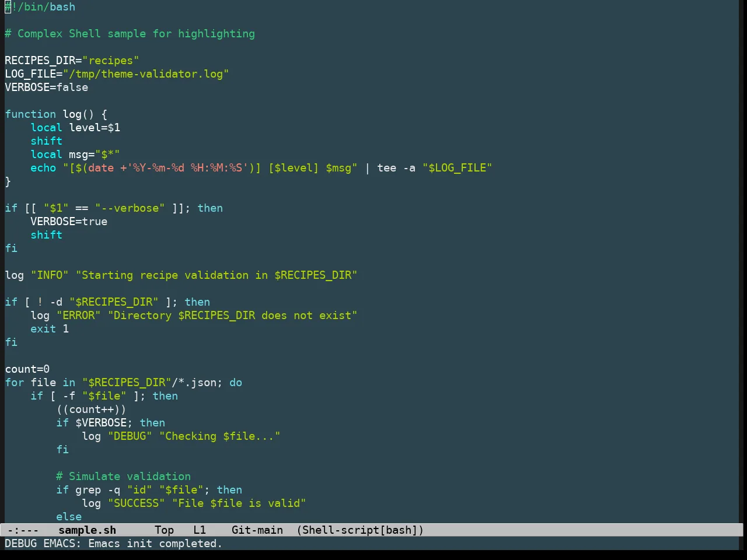Click the VERBOSE=true line
The width and height of the screenshot is (747, 560).
pos(69,222)
